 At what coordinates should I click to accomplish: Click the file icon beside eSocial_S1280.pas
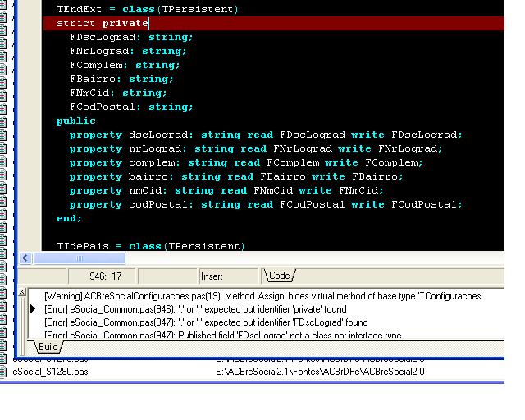(3, 372)
